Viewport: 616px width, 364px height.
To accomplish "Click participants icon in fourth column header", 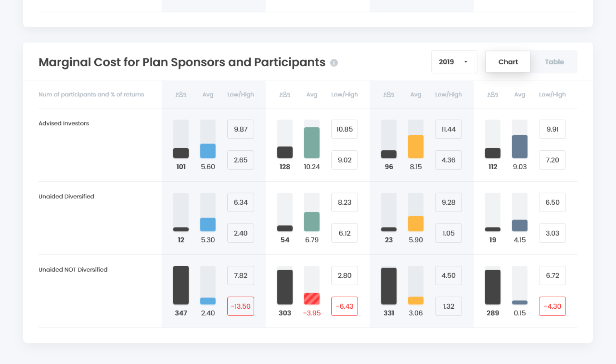I will point(493,95).
